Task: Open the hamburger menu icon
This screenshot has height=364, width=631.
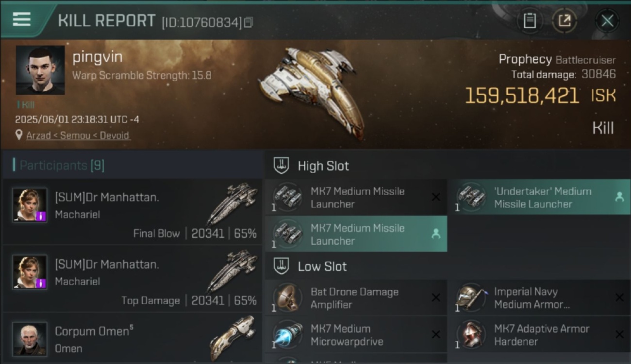Action: [21, 19]
